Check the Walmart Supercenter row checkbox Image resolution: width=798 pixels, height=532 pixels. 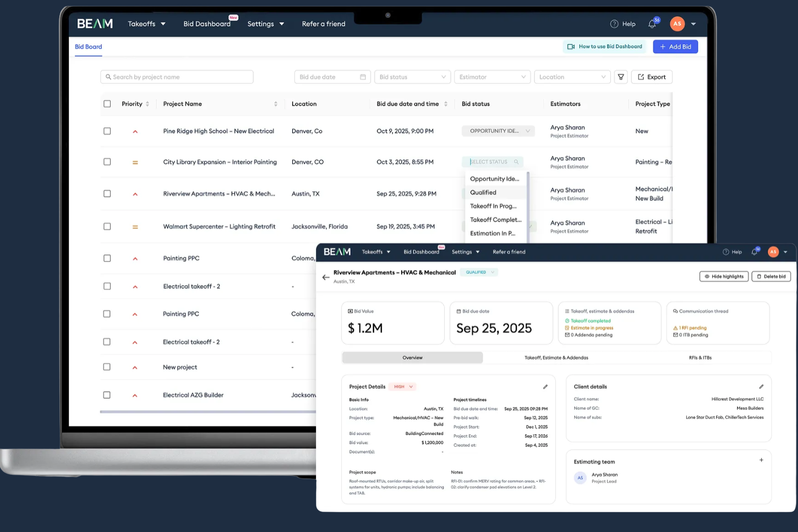click(107, 226)
